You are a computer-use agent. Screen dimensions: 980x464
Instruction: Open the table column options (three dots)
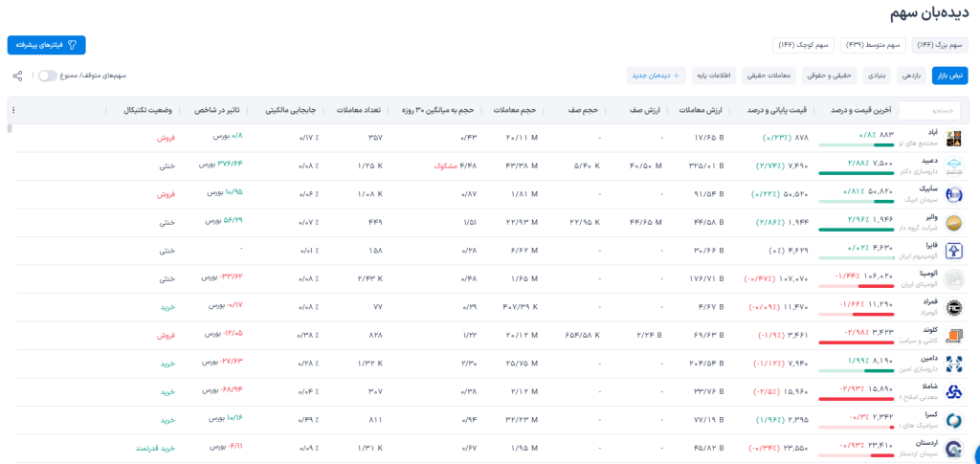(x=12, y=110)
